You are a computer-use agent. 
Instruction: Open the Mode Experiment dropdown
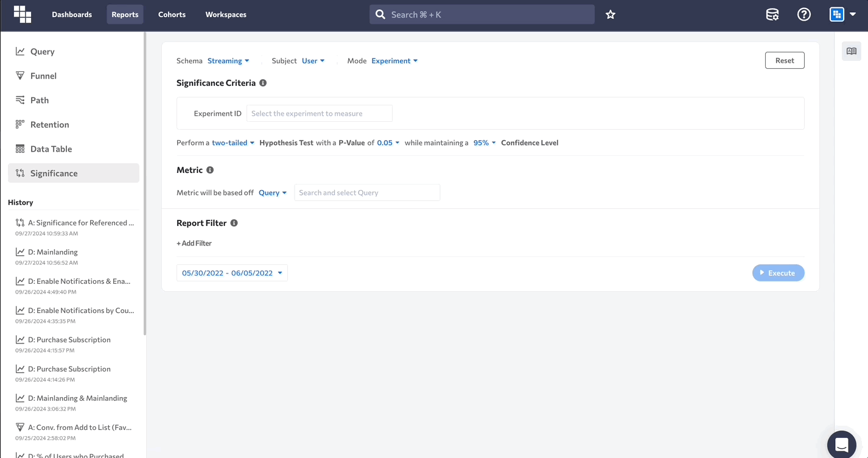point(394,61)
